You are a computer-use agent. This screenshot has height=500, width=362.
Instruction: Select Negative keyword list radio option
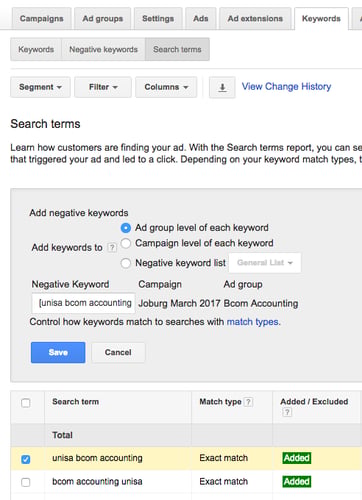click(126, 263)
